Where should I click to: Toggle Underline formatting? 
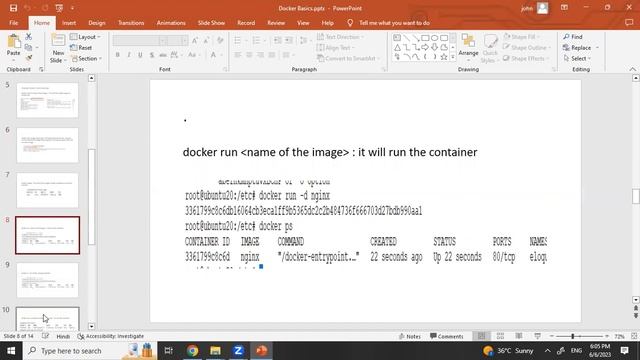pos(140,55)
